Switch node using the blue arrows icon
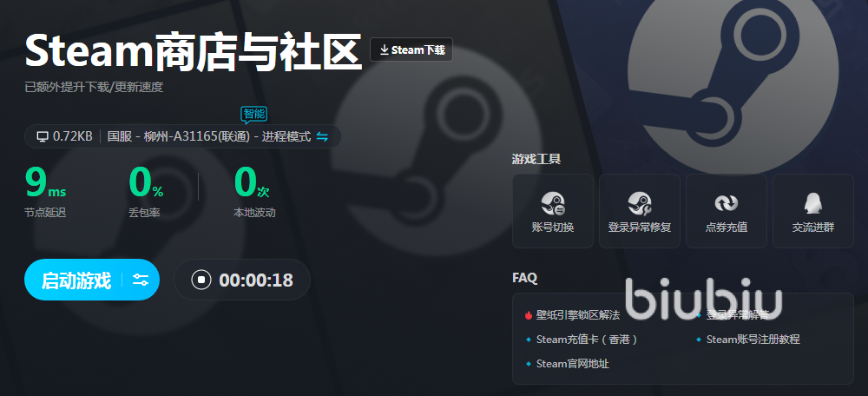This screenshot has width=868, height=396. [x=322, y=136]
